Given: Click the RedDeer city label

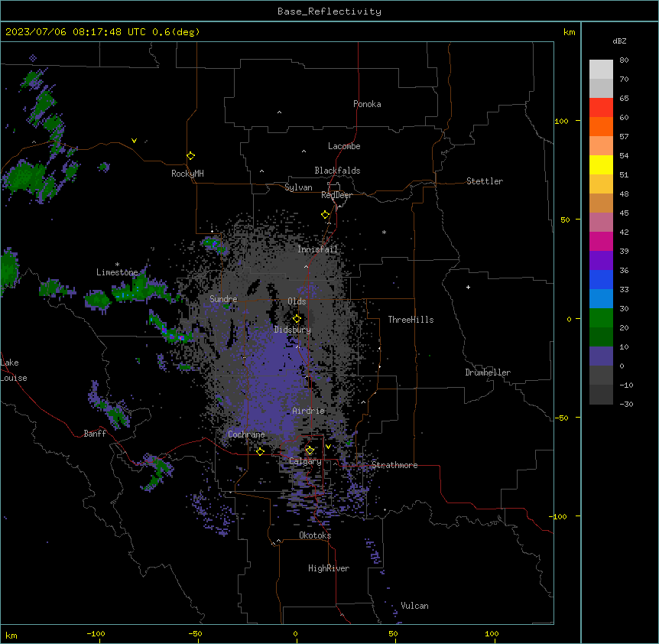Looking at the screenshot, I should pyautogui.click(x=336, y=195).
